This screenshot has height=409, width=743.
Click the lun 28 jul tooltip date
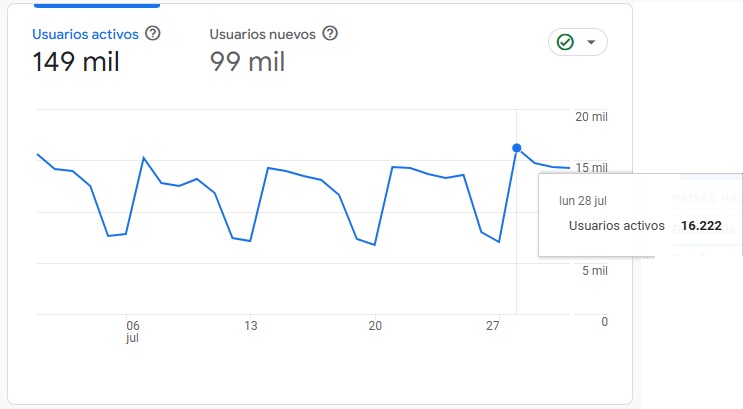pyautogui.click(x=583, y=200)
